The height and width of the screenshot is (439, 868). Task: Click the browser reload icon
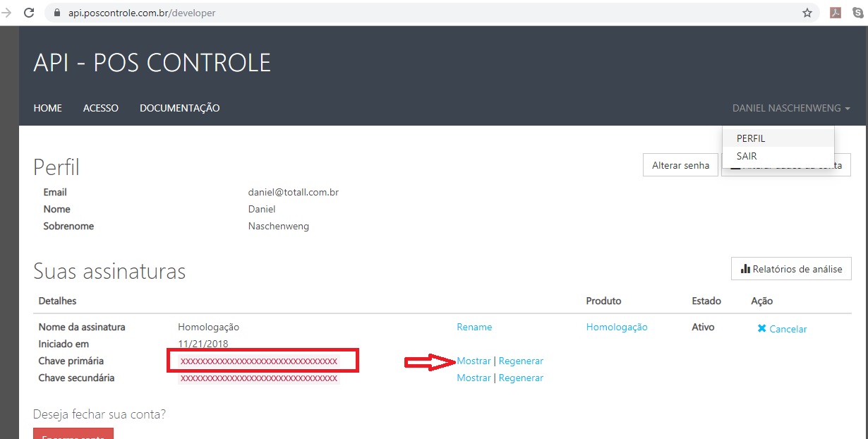pyautogui.click(x=29, y=13)
